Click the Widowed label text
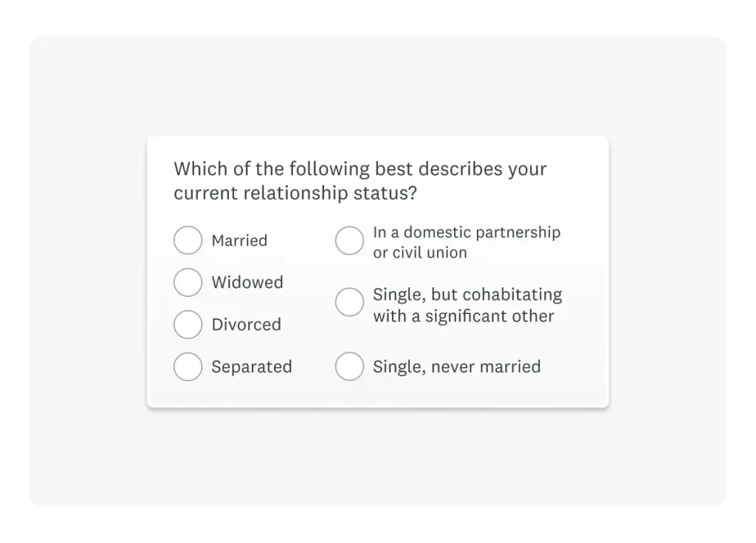756x543 pixels. click(247, 282)
